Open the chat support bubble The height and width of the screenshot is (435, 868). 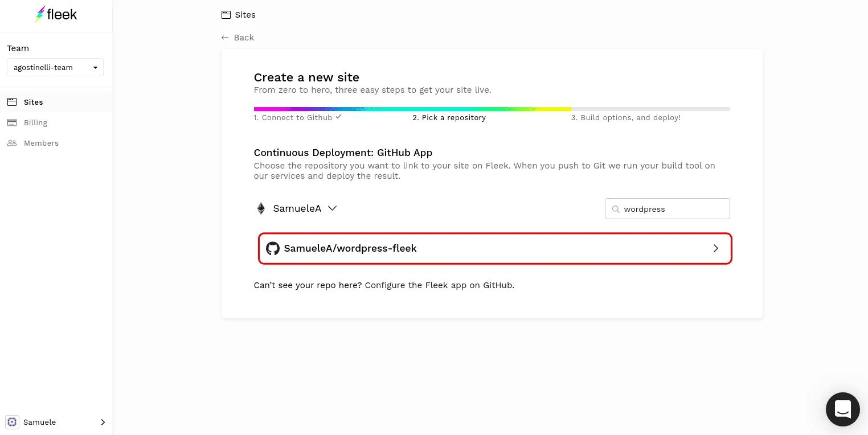(842, 409)
